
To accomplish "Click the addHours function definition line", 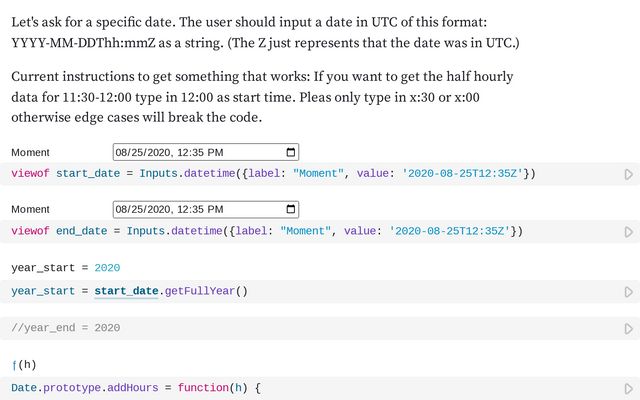I will [136, 388].
